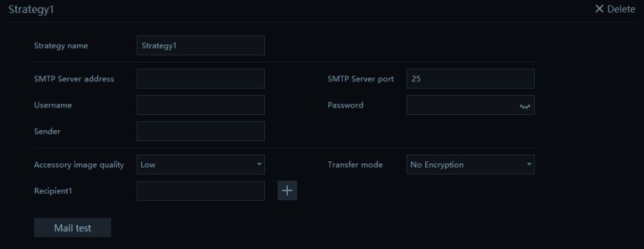Click the Delete text link
This screenshot has height=249, width=644.
[x=621, y=9]
